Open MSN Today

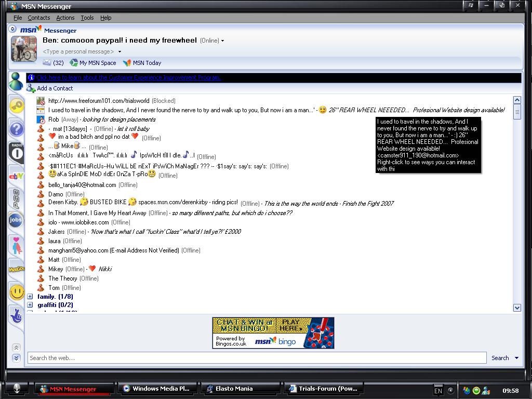point(142,63)
